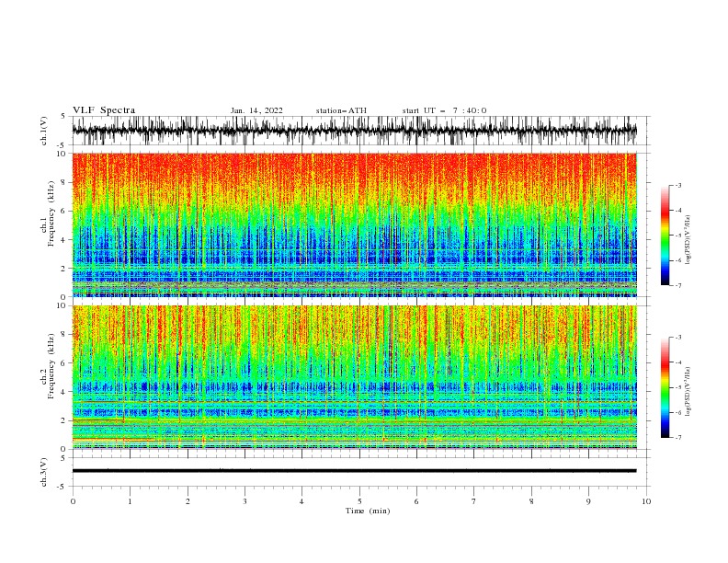Select the date text "Jan. 14, 2022"
This screenshot has height=563, width=728.
coord(256,110)
